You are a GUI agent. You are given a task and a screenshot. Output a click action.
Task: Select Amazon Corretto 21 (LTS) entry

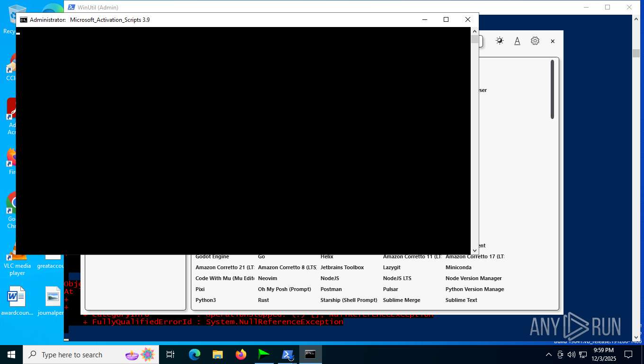pyautogui.click(x=225, y=267)
